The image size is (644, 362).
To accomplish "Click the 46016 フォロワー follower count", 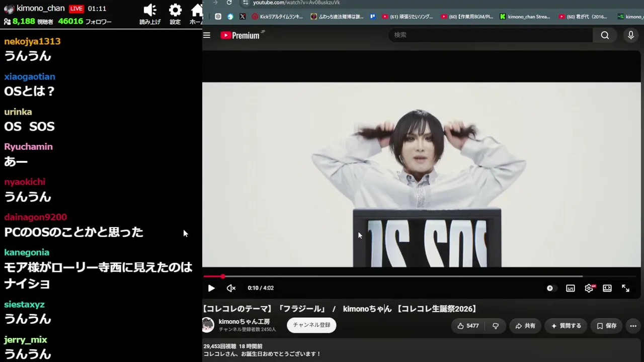I will click(x=85, y=22).
